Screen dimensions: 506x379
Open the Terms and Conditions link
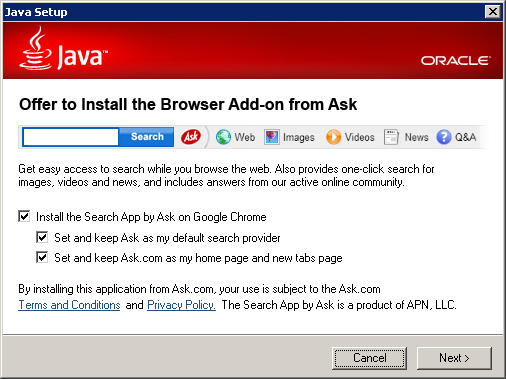tap(69, 305)
